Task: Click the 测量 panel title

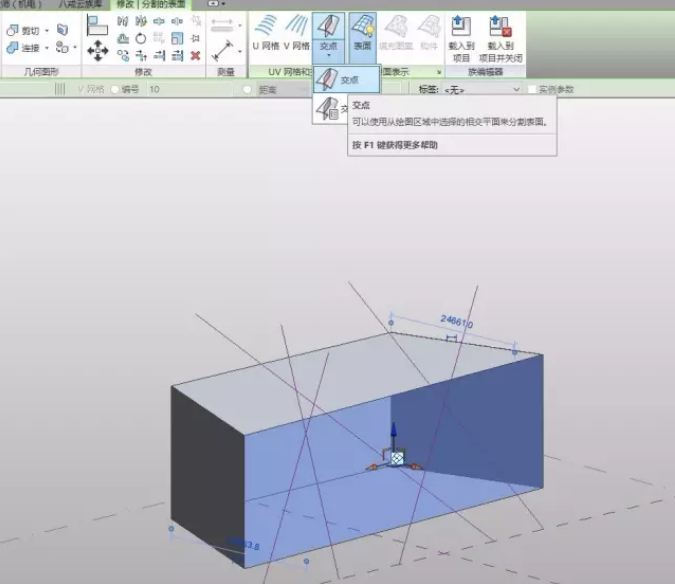Action: tap(226, 72)
